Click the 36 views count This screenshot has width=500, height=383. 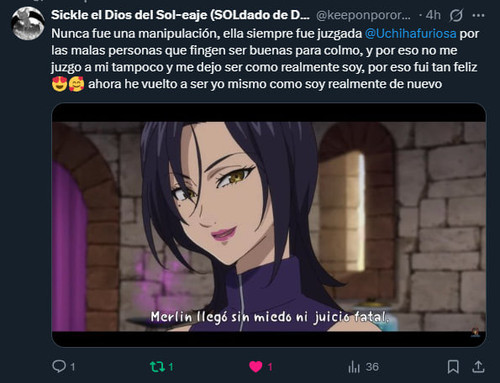pos(372,367)
